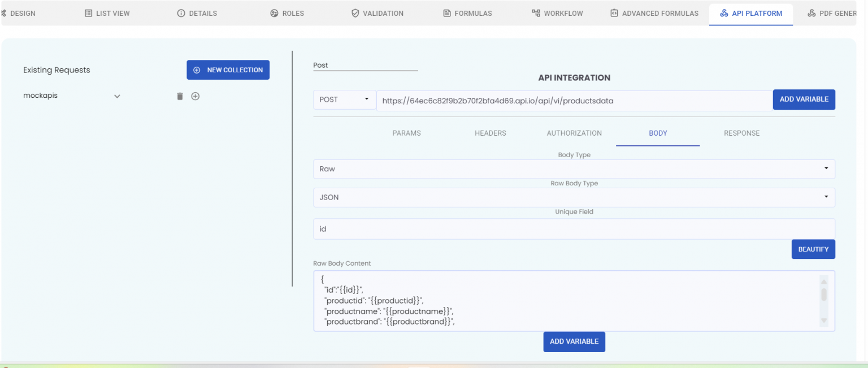
Task: Click the Validation checkmark icon
Action: [355, 12]
